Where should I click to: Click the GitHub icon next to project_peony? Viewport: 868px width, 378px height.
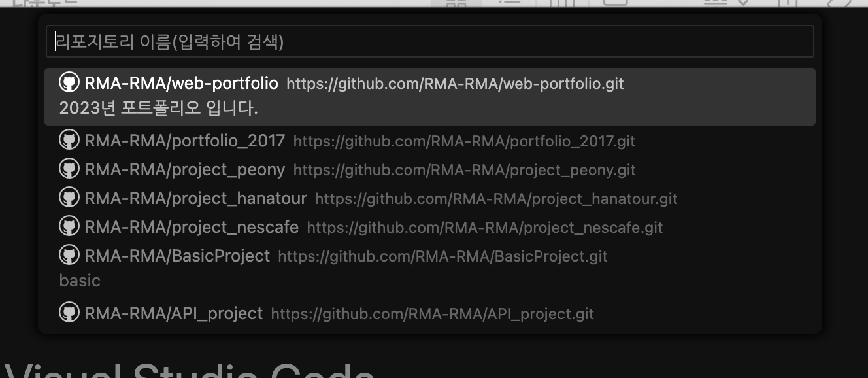(x=69, y=169)
